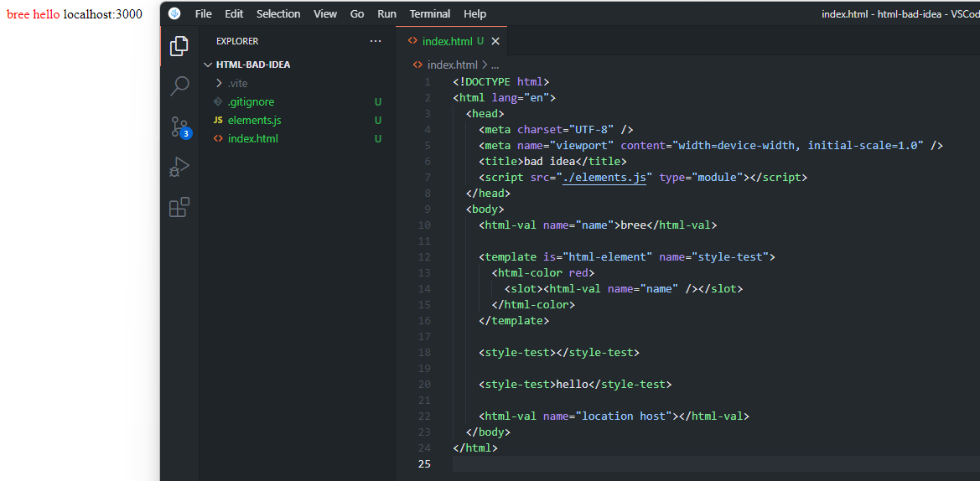Click the window title 'index.html - html-bad-idea'
The image size is (980, 481).
coord(900,13)
